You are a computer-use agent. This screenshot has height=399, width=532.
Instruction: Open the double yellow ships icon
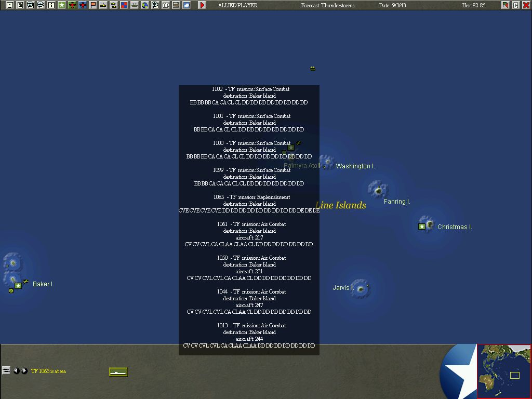click(x=114, y=5)
